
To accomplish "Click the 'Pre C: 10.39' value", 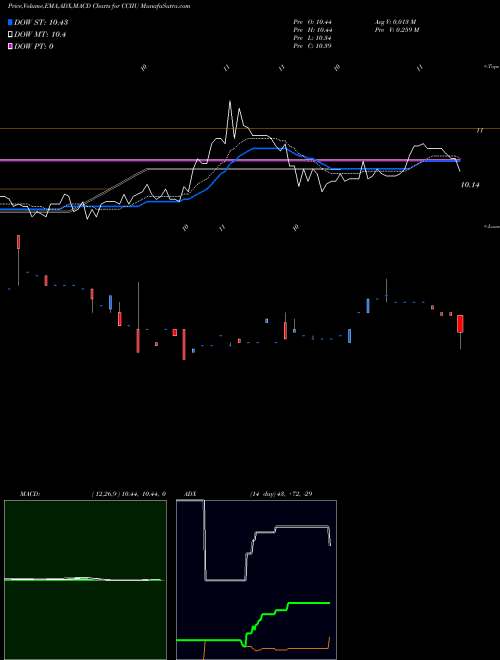I will 313,46.
